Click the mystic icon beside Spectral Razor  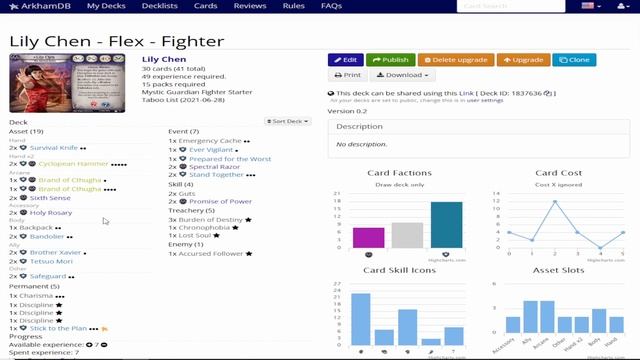pyautogui.click(x=183, y=167)
